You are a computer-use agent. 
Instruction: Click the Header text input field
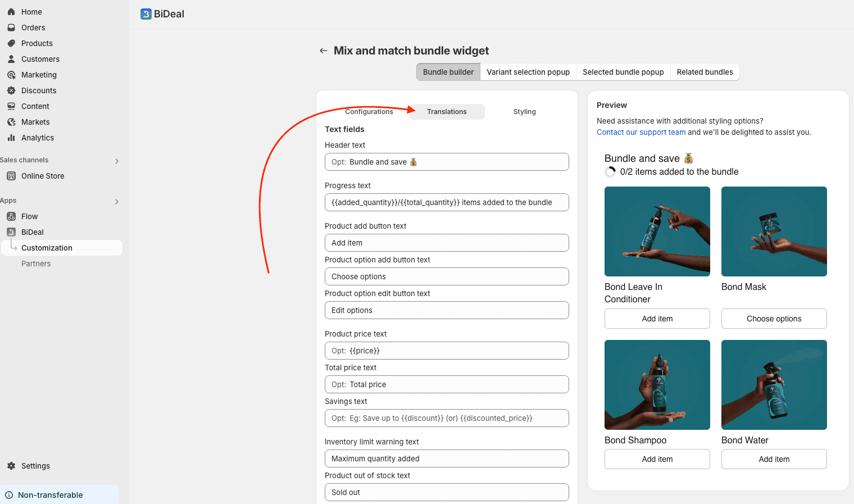(x=447, y=162)
